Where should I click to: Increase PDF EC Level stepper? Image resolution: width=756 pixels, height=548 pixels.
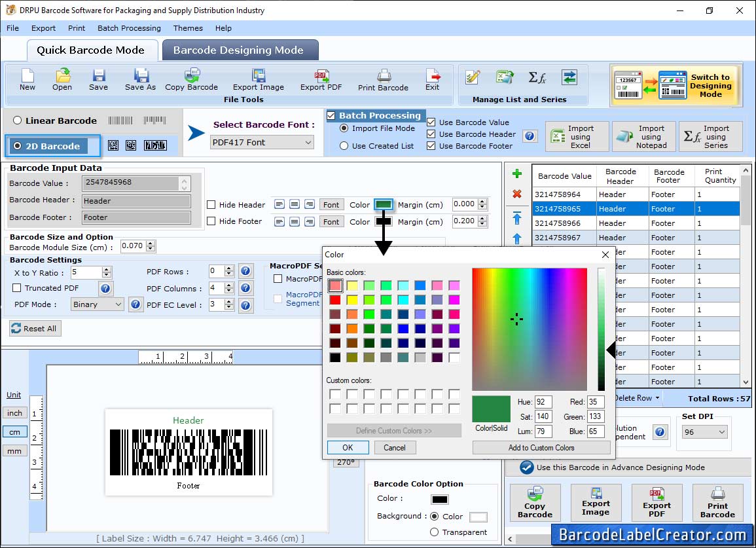coord(230,301)
